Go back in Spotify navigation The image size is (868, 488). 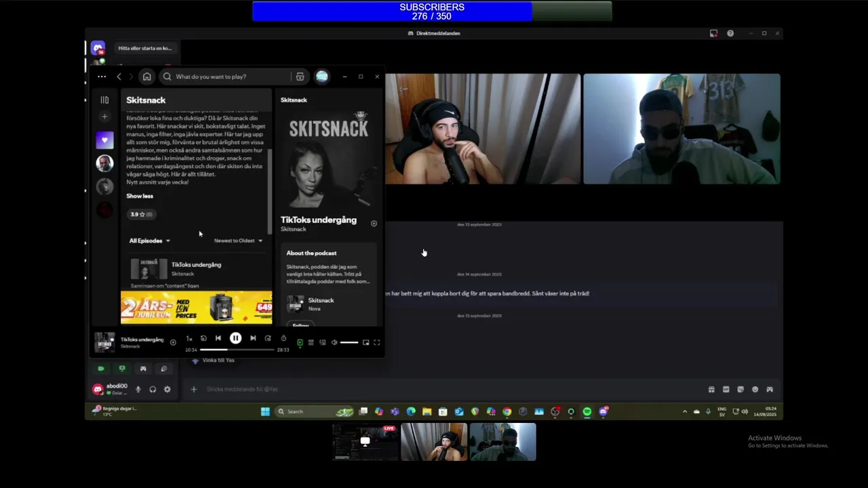pos(119,77)
